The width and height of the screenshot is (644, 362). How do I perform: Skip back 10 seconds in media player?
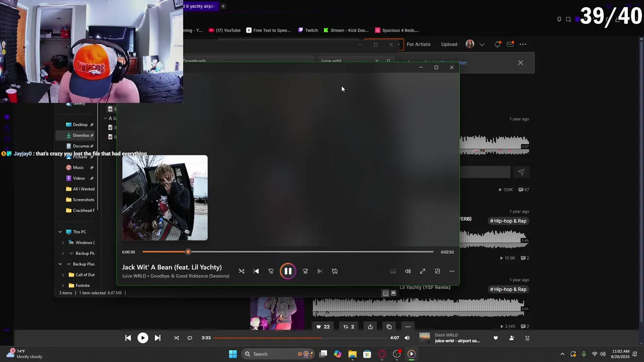coord(271,271)
